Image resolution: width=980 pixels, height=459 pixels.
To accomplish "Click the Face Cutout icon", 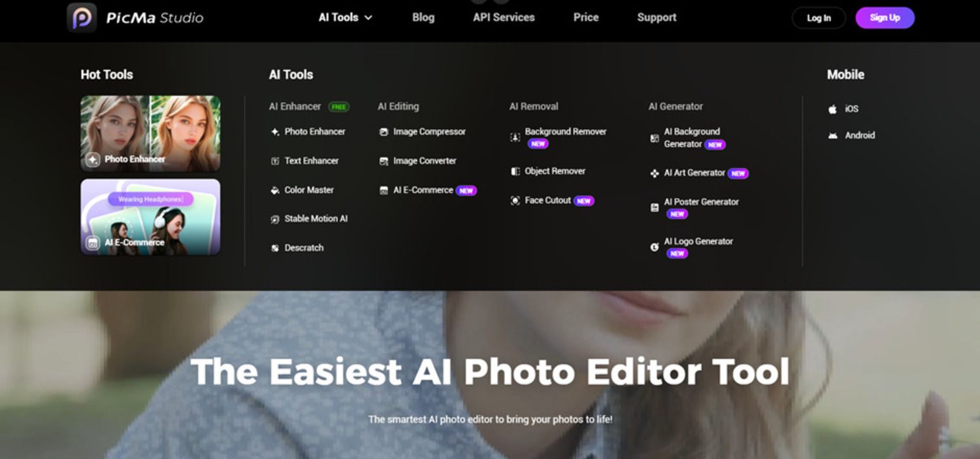I will [x=515, y=201].
